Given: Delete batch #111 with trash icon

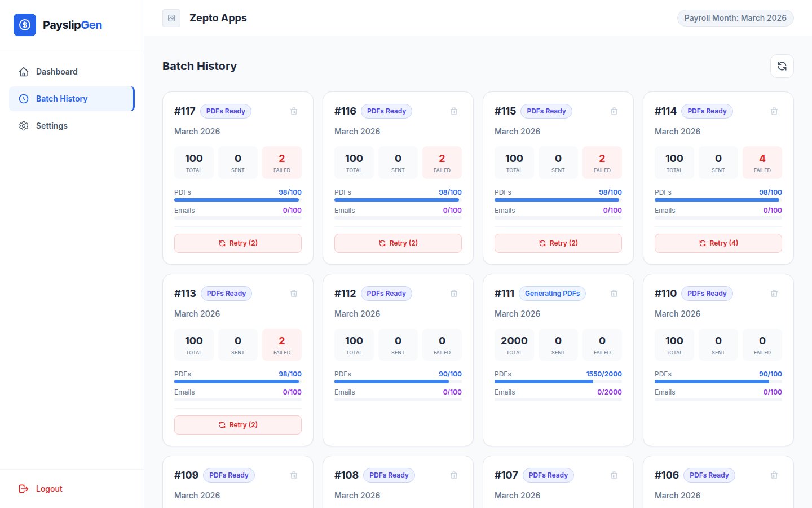Looking at the screenshot, I should [614, 294].
